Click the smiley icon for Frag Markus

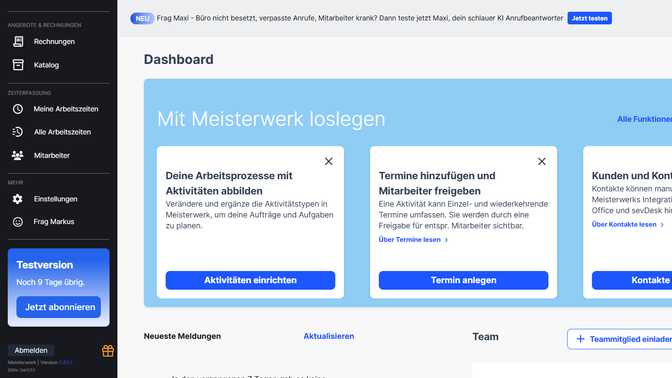pyautogui.click(x=18, y=222)
